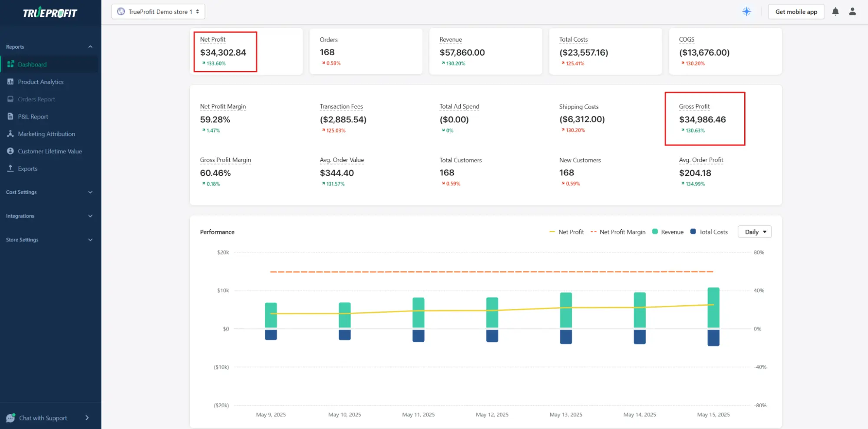The image size is (868, 429).
Task: Toggle Net Profit Margin line visibility
Action: [618, 231]
